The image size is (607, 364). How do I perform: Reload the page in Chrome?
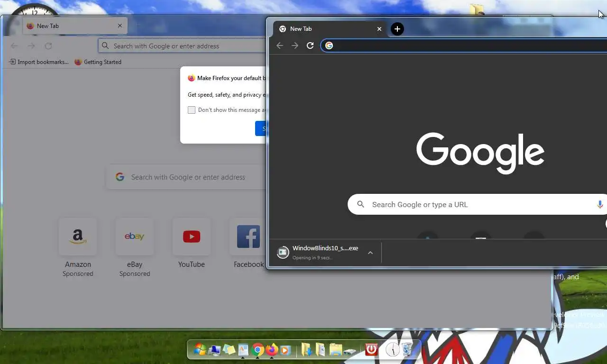[310, 45]
